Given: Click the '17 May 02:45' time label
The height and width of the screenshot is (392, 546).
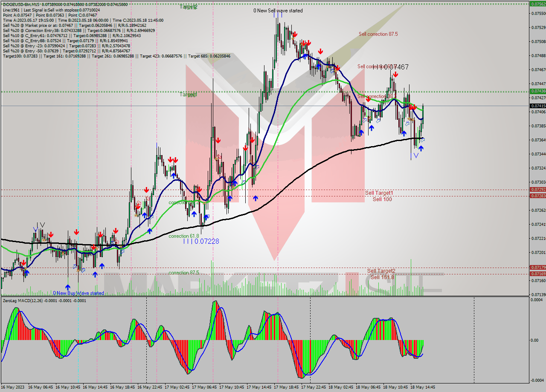Looking at the screenshot, I should click(177, 387).
